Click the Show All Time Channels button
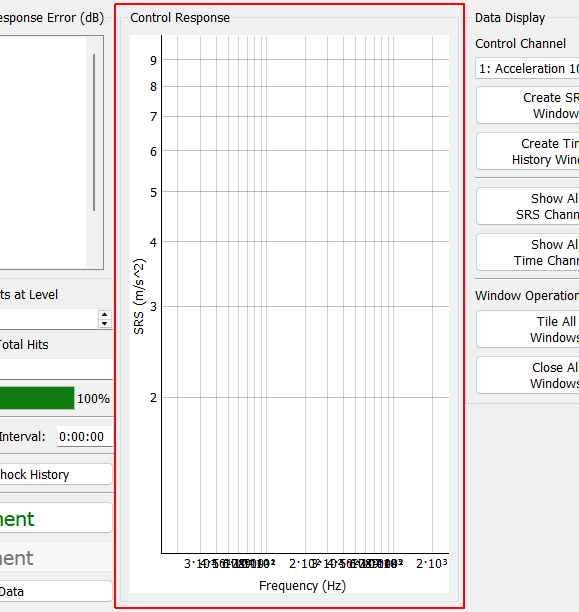 tap(527, 252)
